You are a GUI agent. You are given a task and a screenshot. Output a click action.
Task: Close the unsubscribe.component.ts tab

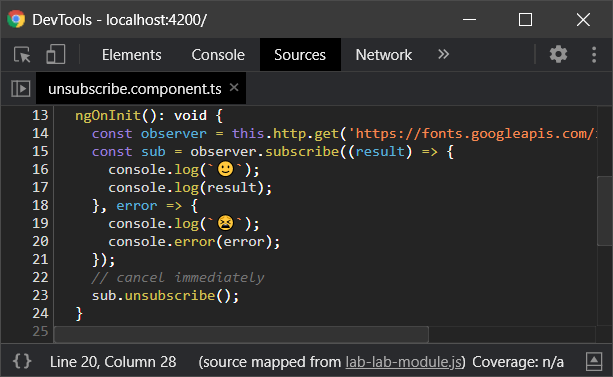click(x=234, y=87)
